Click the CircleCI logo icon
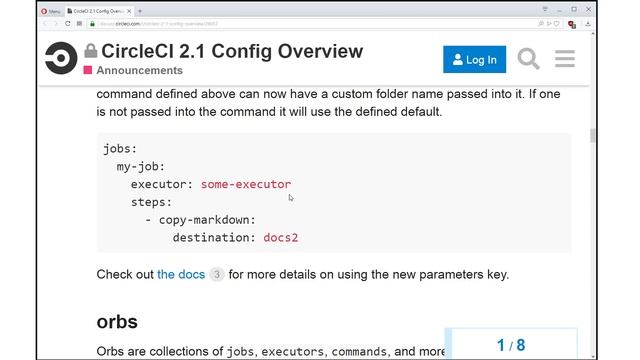Viewport: 640px width, 360px height. (61, 58)
